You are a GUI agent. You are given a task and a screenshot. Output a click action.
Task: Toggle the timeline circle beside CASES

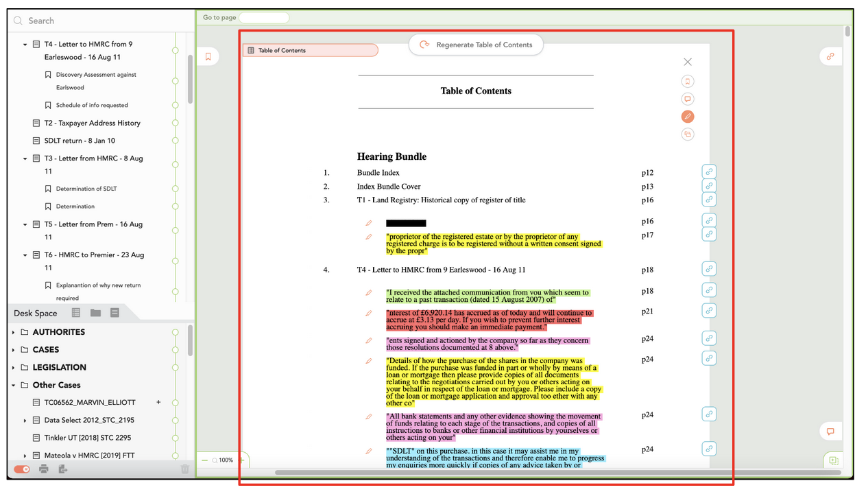click(176, 350)
